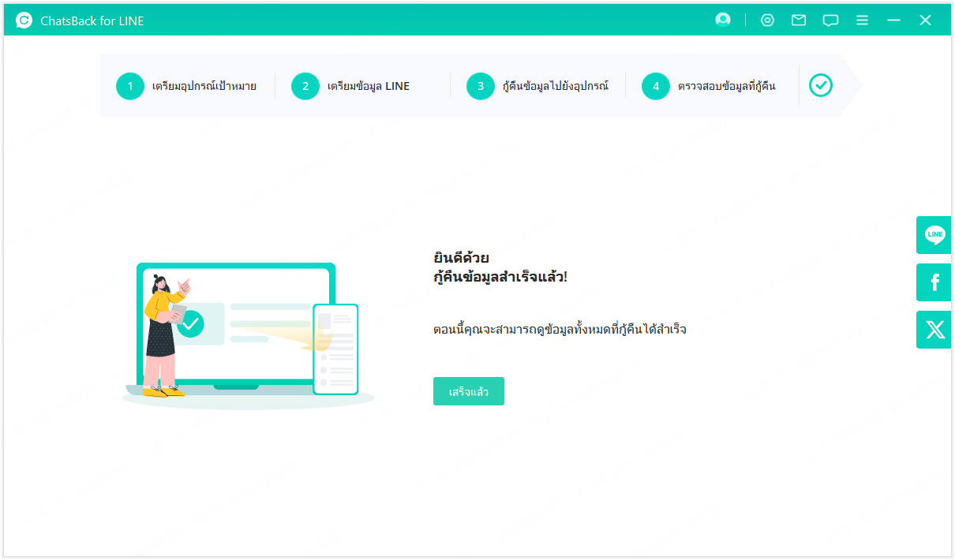
Task: Click heading กู้คืนข้อมูลสำเร็จแล้ว!
Action: pos(500,278)
